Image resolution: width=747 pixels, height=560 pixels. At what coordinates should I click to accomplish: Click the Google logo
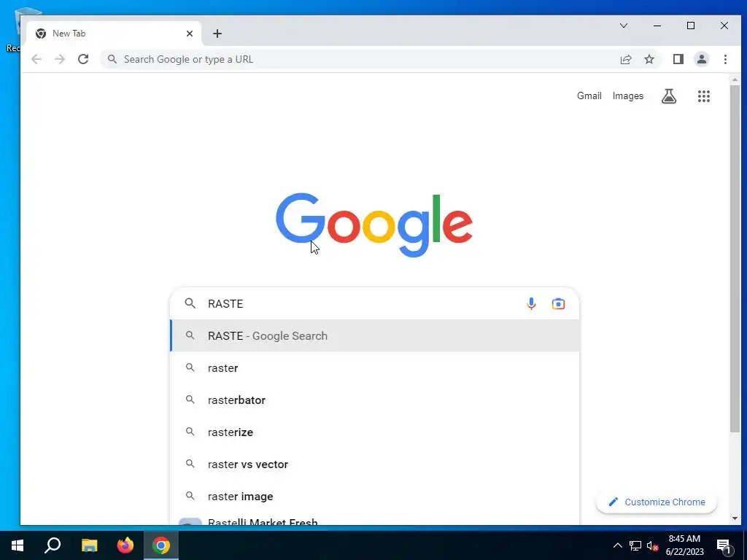pyautogui.click(x=374, y=225)
